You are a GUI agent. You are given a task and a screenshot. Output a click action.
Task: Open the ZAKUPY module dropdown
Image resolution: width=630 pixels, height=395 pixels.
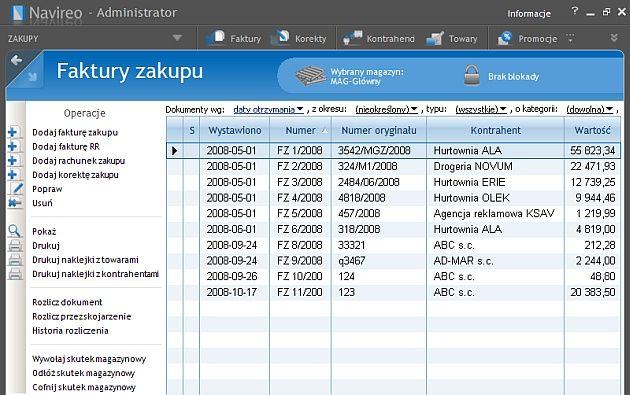pos(177,38)
